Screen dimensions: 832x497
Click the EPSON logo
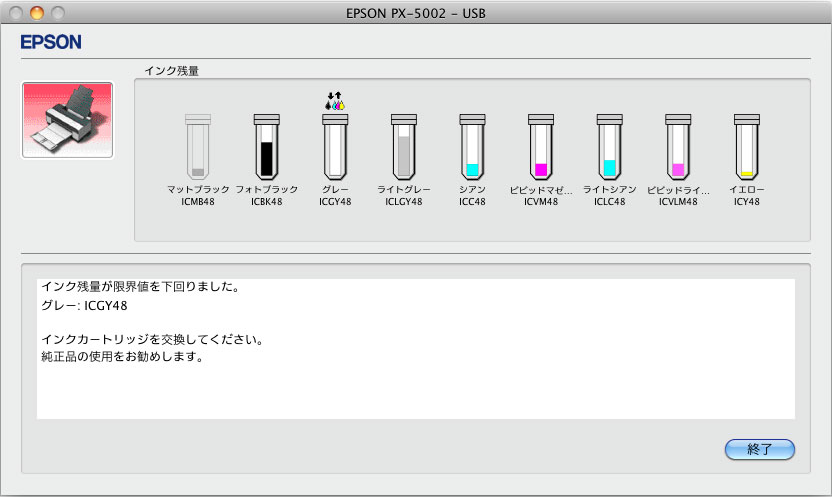[x=51, y=42]
